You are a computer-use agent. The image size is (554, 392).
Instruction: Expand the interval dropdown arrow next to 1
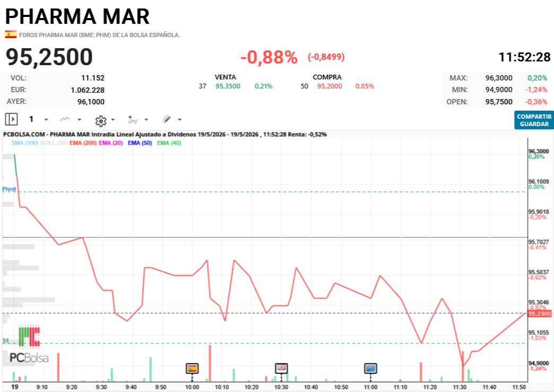[x=46, y=120]
